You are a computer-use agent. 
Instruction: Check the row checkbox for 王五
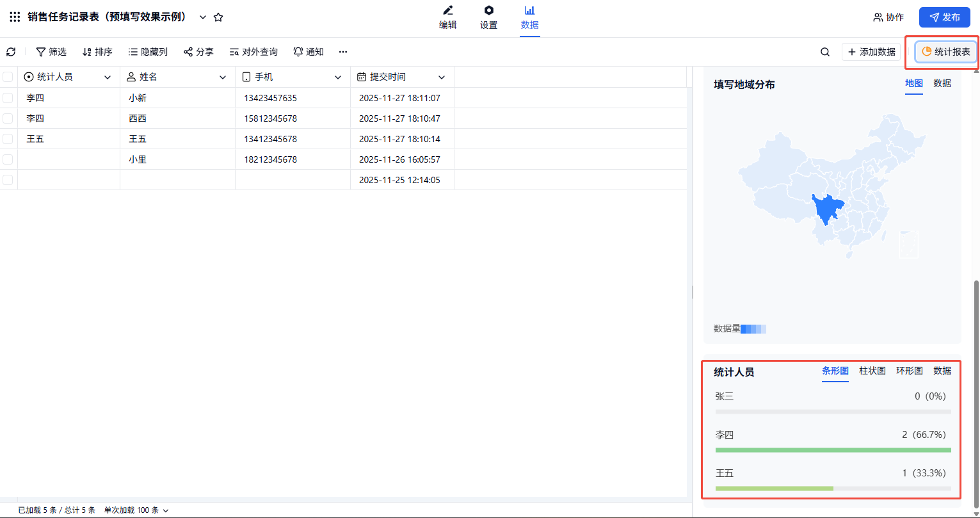pos(8,139)
